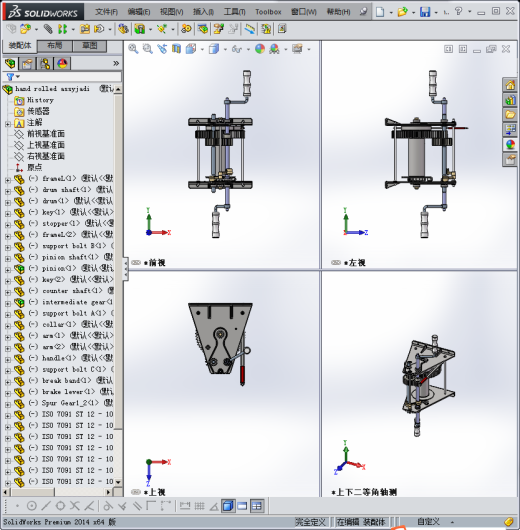The height and width of the screenshot is (530, 520).
Task: Open the filter dropdown arrow in the tree
Action: 18,77
